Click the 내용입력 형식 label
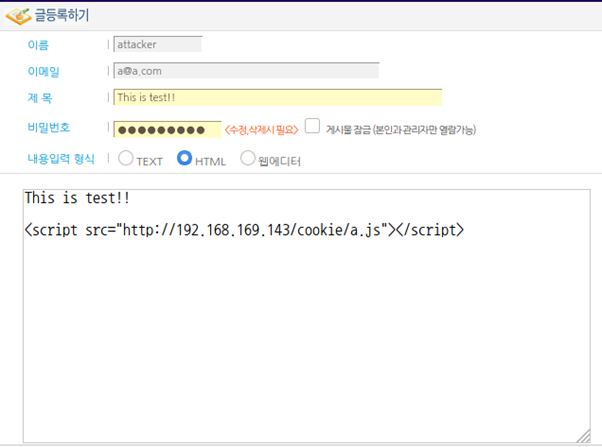Screen dimensions: 602x447 61,159
